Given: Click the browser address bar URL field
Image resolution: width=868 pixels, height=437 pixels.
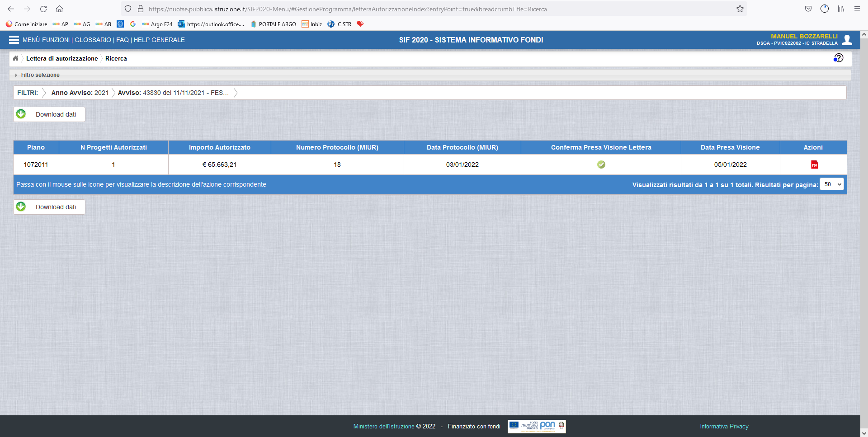Looking at the screenshot, I should [x=407, y=9].
